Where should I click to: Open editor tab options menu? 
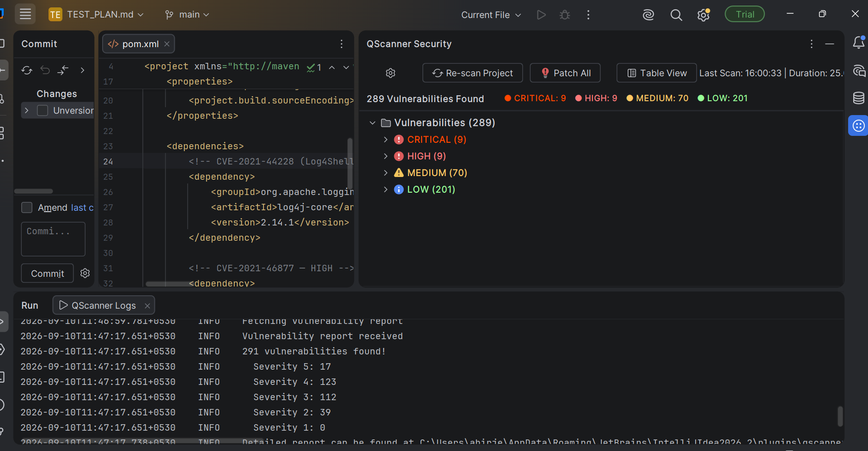click(x=342, y=44)
